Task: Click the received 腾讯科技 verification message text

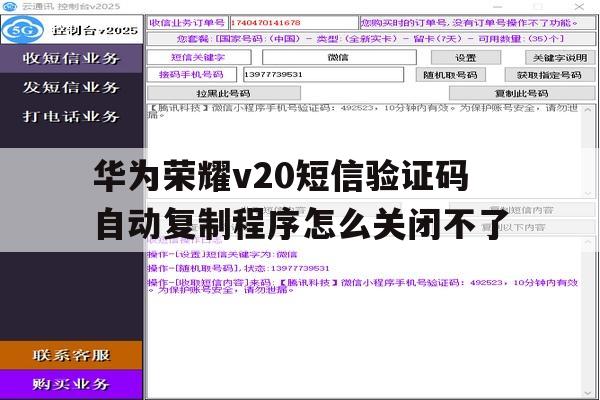Action: click(x=364, y=111)
